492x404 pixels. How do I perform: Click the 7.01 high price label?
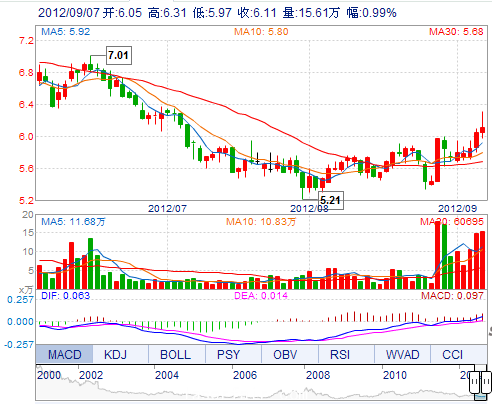[119, 55]
